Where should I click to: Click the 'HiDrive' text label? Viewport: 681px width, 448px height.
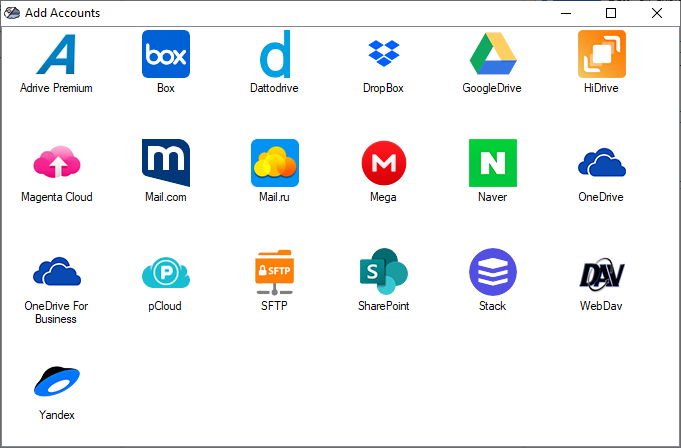(601, 88)
